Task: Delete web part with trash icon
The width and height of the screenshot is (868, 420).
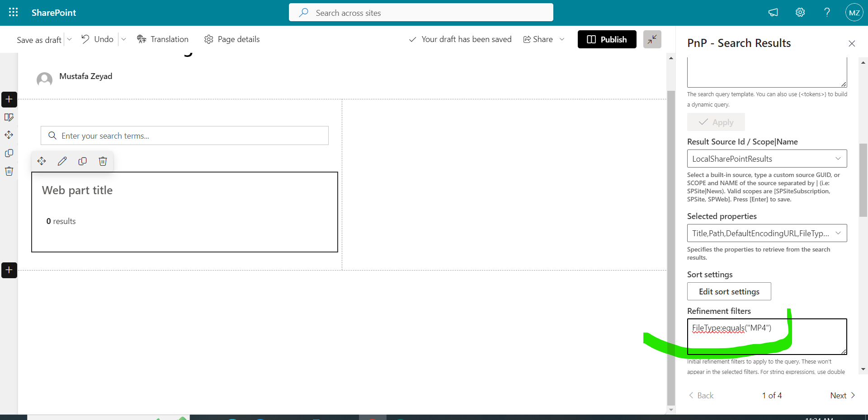Action: click(x=103, y=161)
